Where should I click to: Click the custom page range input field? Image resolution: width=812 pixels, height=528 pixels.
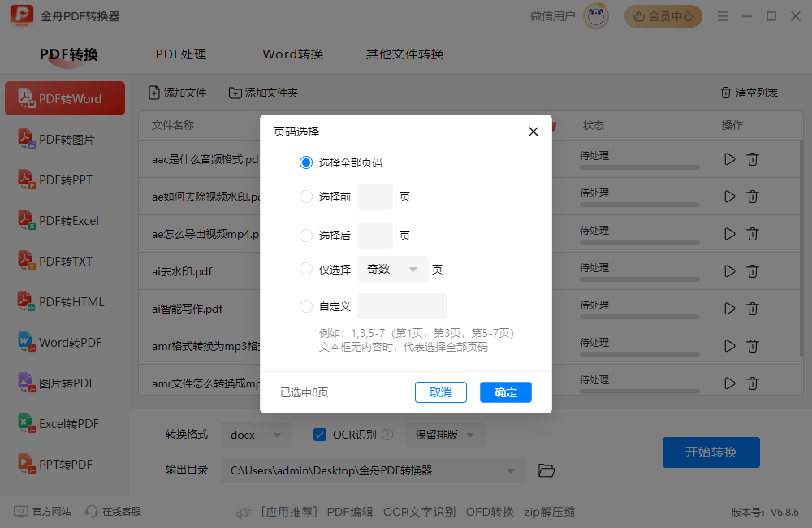(401, 305)
